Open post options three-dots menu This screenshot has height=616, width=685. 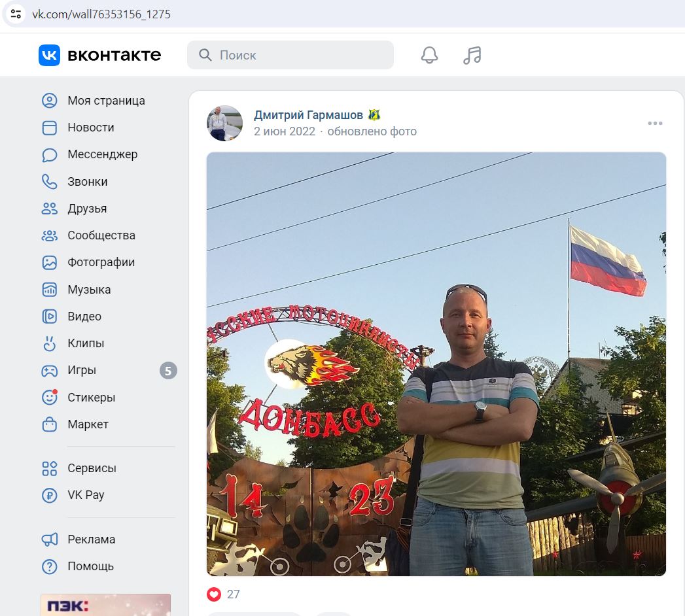click(x=655, y=124)
